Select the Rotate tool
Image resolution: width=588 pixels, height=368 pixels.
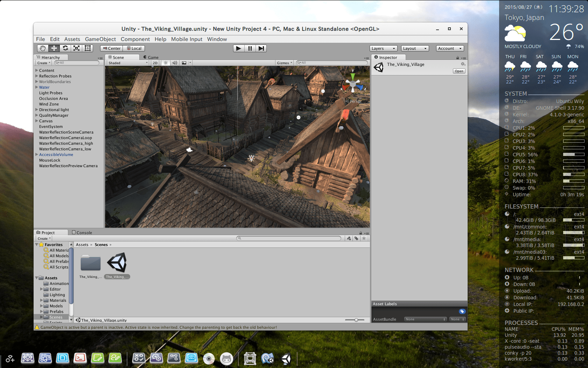66,48
